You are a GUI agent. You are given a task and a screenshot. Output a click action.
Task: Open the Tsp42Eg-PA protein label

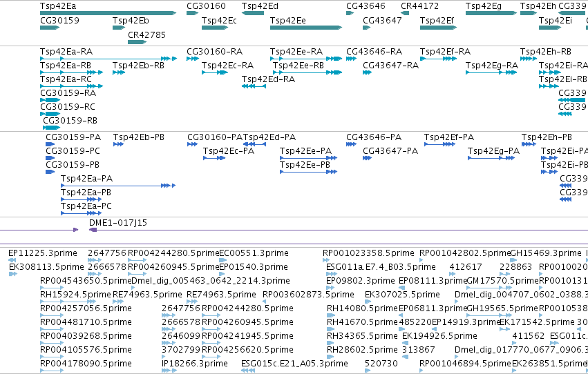493,151
